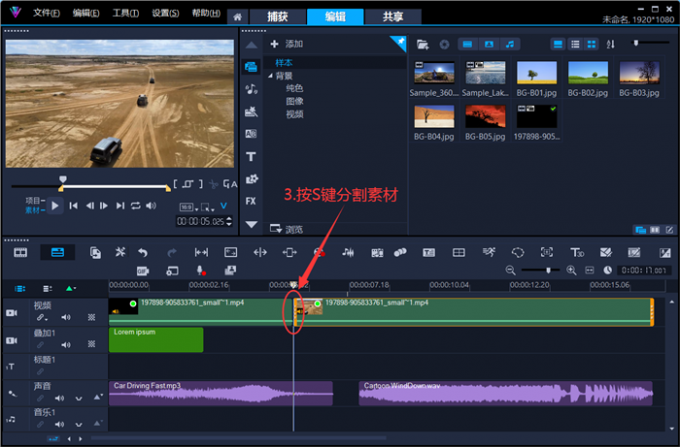
Task: Expand the library panel list down arrow
Action: [251, 226]
